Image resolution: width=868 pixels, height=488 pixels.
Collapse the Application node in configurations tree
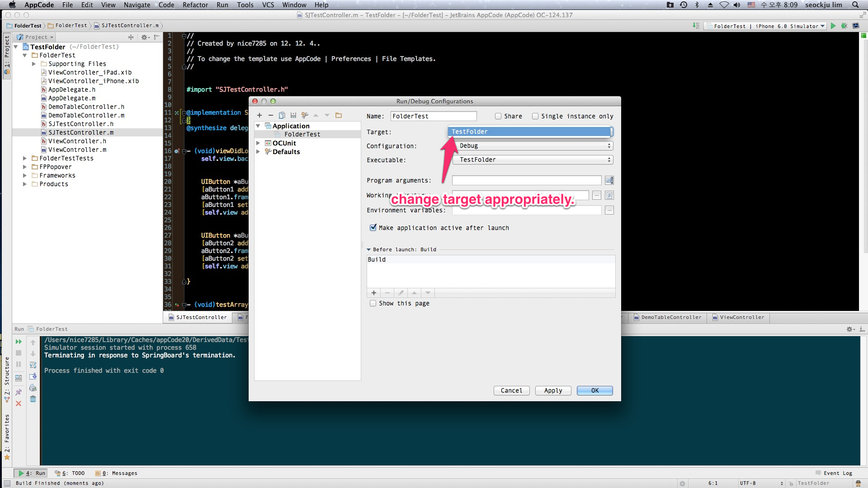coord(258,126)
